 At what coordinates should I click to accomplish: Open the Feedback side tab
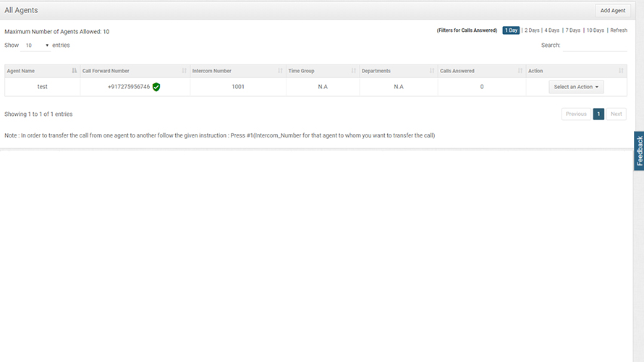coord(639,151)
